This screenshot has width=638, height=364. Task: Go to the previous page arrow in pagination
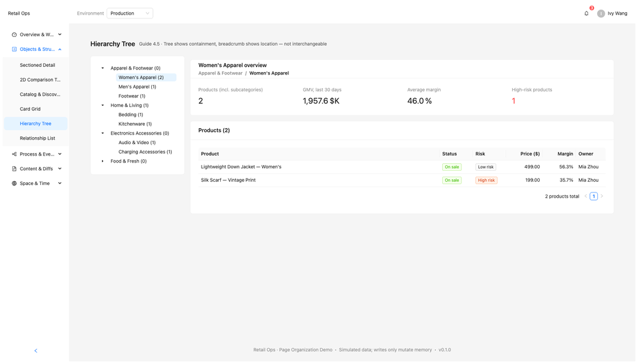coord(586,196)
